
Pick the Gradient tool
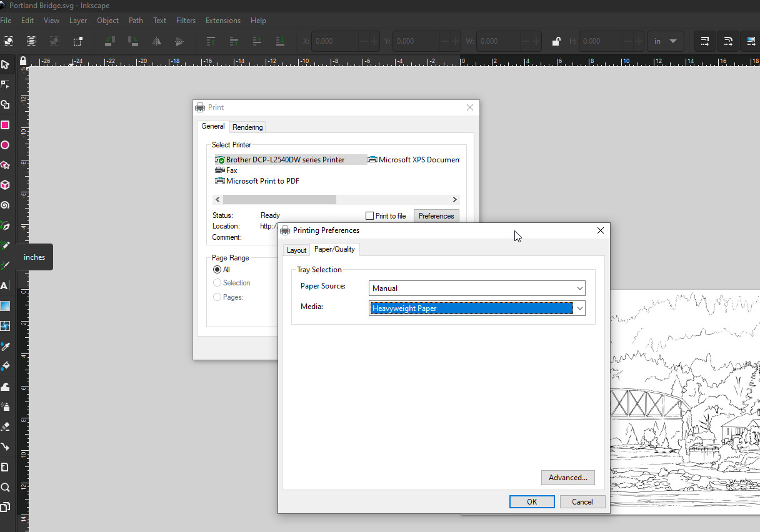point(5,306)
